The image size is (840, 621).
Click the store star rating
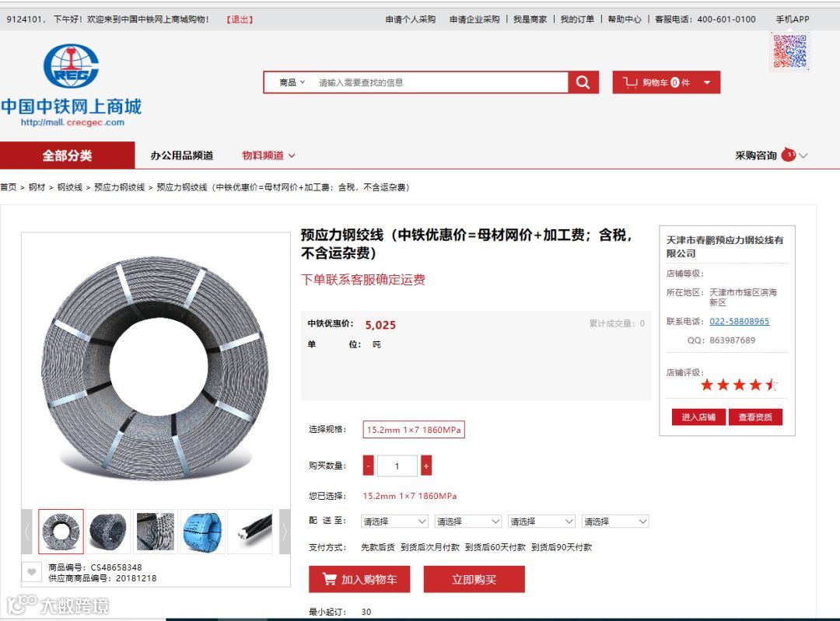tap(739, 385)
